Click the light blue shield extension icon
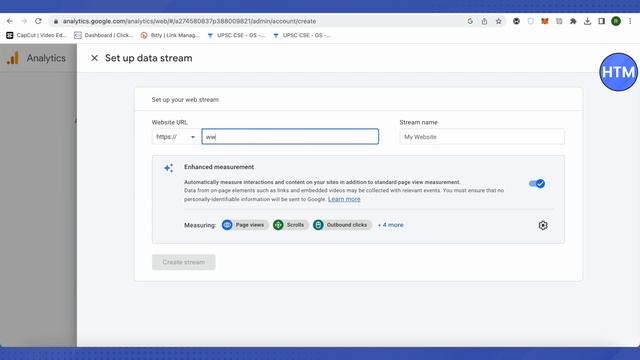640x360 pixels. click(x=531, y=21)
